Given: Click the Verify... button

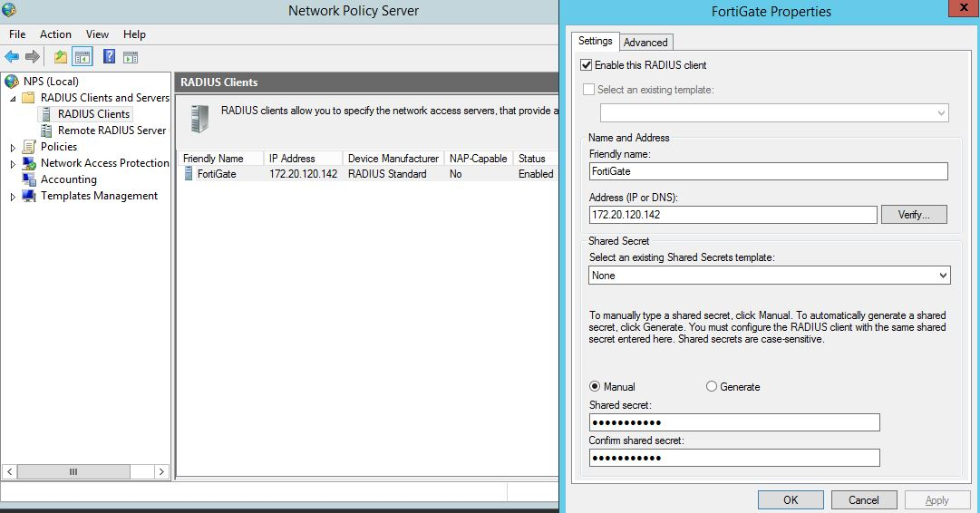Looking at the screenshot, I should 914,214.
